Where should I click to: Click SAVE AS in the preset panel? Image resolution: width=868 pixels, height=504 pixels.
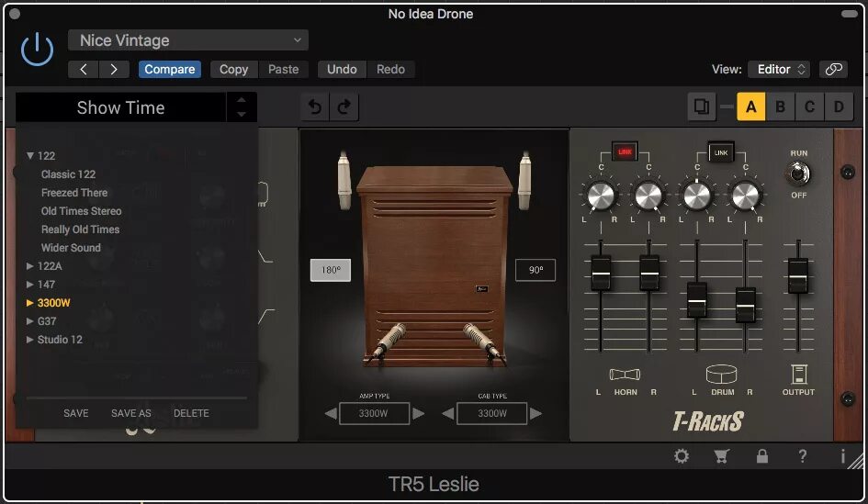[131, 413]
